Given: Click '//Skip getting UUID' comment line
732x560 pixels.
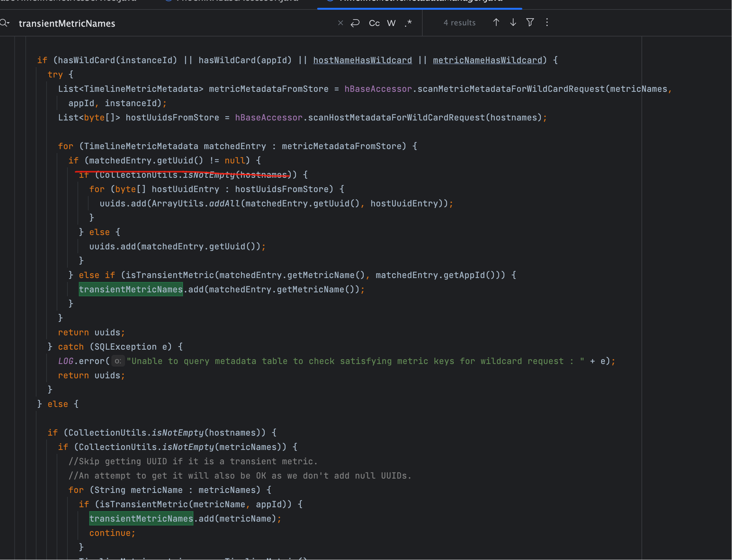Looking at the screenshot, I should pos(193,461).
